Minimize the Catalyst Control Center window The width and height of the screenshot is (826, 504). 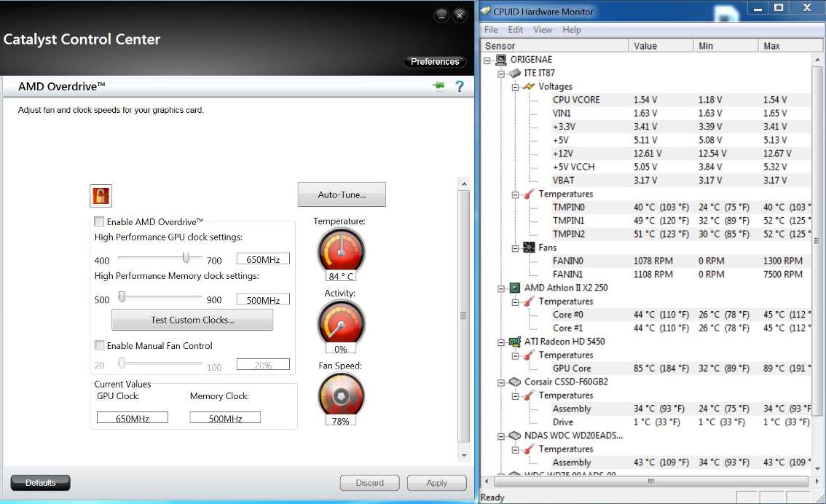441,15
